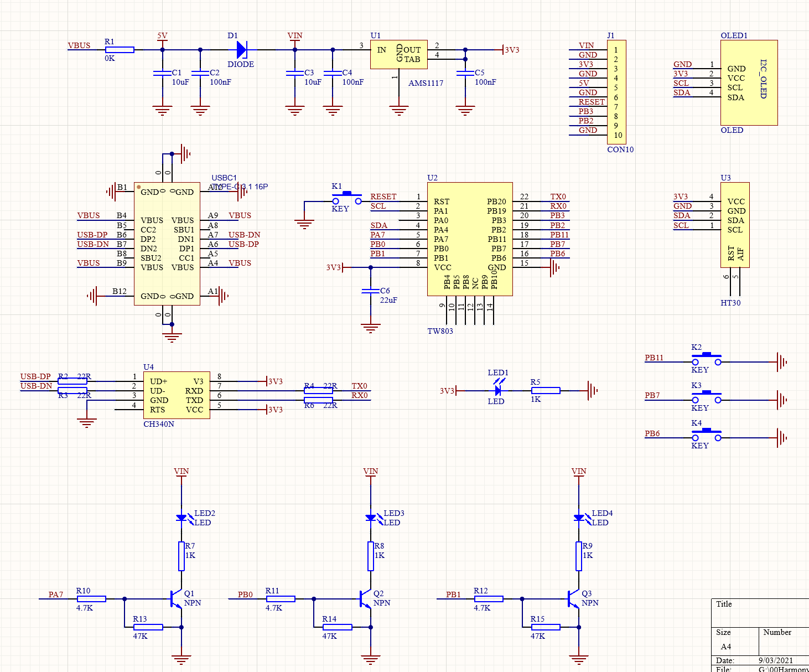Click the Title field in title block
Screen dimensions: 809x672
click(x=724, y=604)
